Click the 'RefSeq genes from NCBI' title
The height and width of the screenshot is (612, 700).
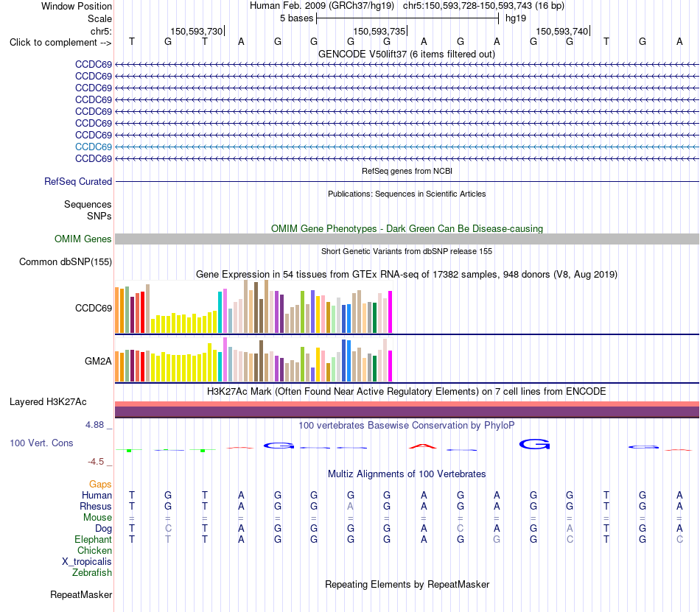click(x=407, y=171)
